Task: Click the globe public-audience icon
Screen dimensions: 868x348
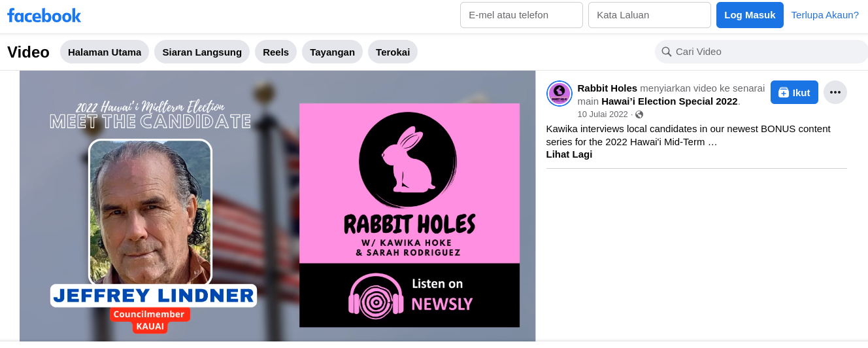Action: coord(639,114)
